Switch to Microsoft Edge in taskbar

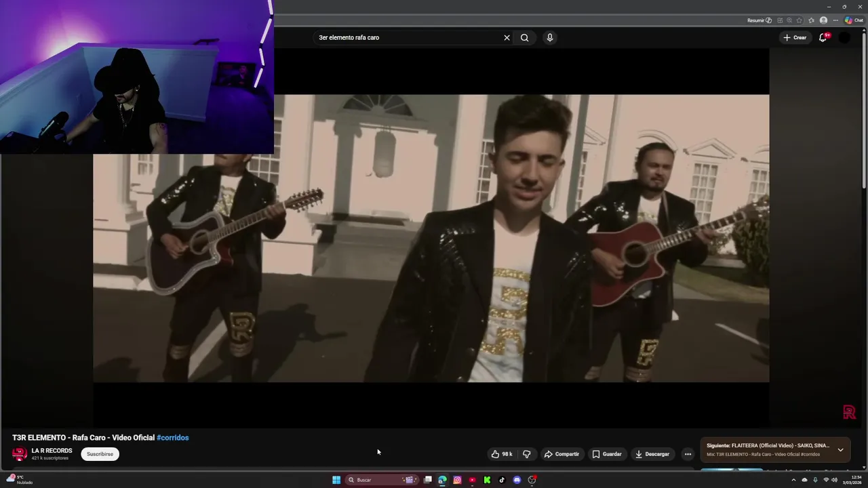[442, 480]
